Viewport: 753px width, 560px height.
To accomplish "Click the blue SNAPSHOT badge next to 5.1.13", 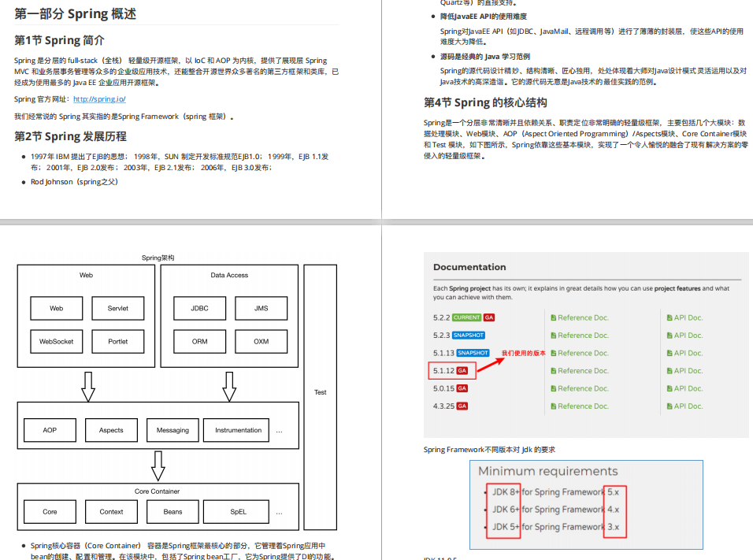I will click(x=473, y=353).
